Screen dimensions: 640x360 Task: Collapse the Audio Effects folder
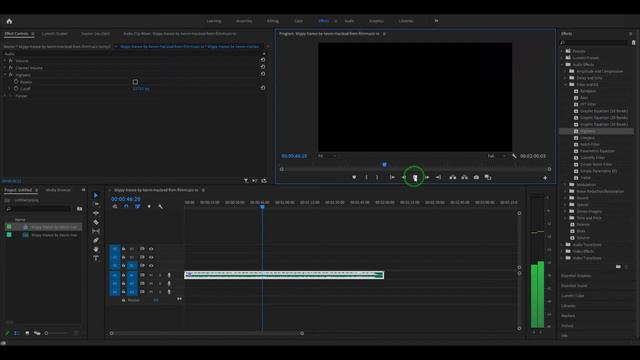coord(562,64)
